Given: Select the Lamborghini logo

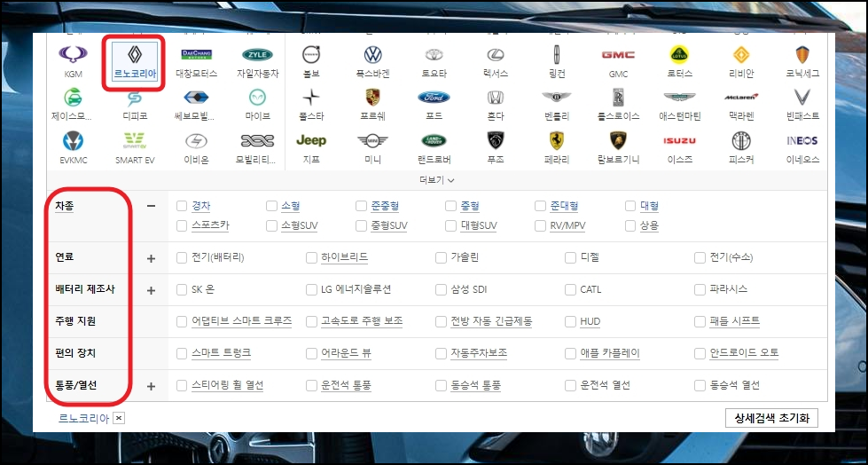Looking at the screenshot, I should pyautogui.click(x=618, y=140).
